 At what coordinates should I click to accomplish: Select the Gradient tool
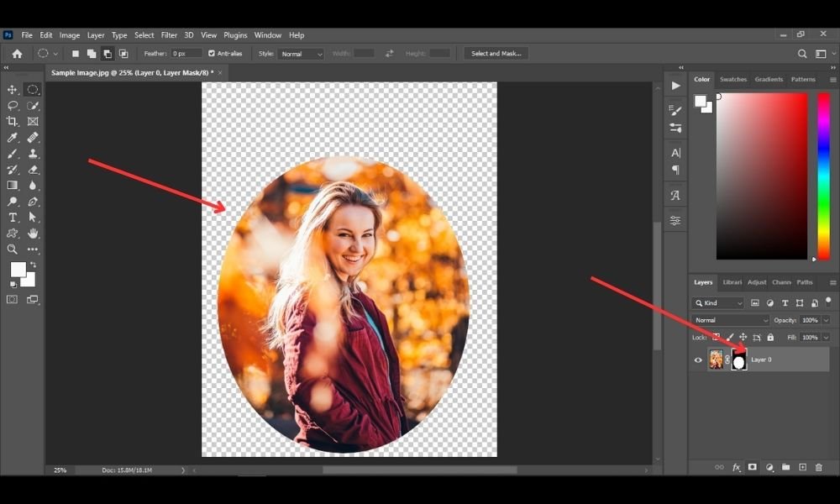(13, 186)
